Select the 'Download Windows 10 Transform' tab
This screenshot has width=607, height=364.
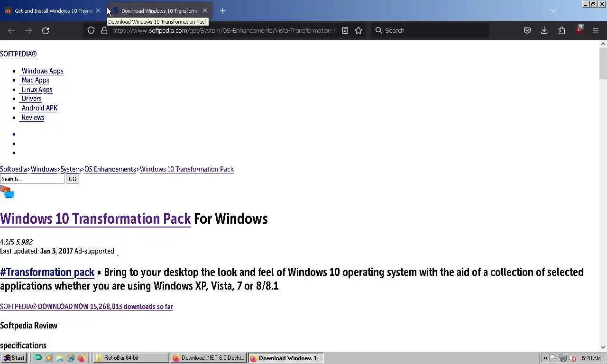[x=159, y=10]
